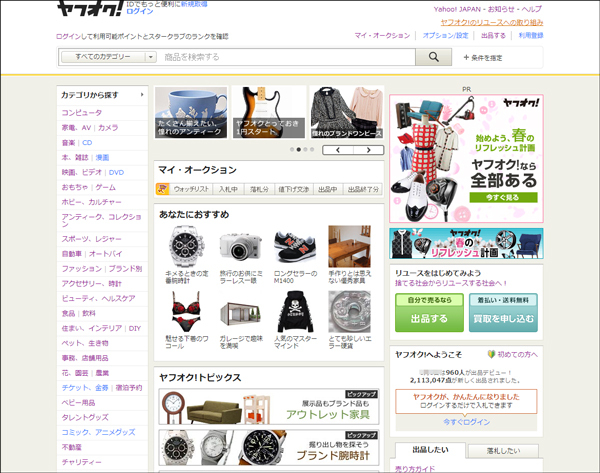Screen dimensions: 600x473
Task: Switch to the 入札中 tab
Action: click(x=228, y=189)
